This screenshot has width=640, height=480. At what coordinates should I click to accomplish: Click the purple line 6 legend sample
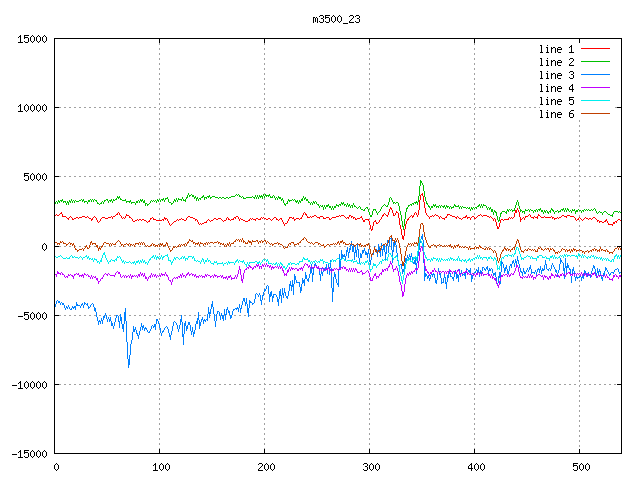point(595,114)
